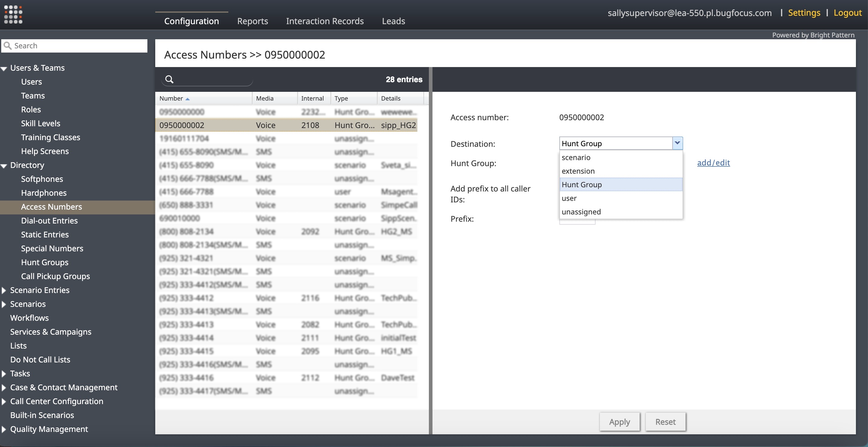Select the 0950000002 row in the table
868x447 pixels.
click(286, 125)
